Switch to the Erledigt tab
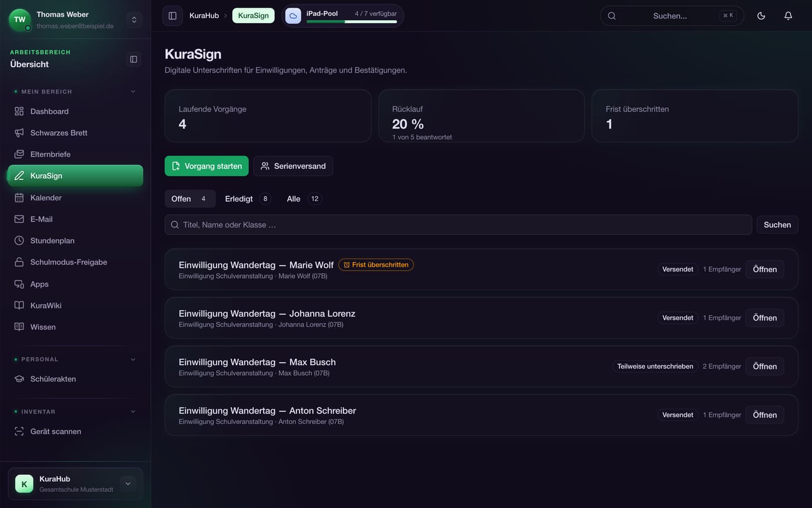 click(248, 199)
